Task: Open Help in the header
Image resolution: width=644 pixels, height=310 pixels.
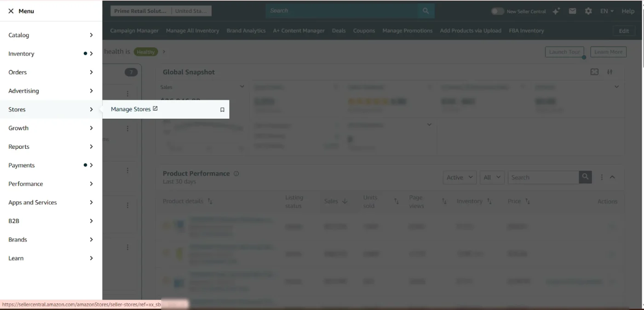Action: pyautogui.click(x=628, y=11)
